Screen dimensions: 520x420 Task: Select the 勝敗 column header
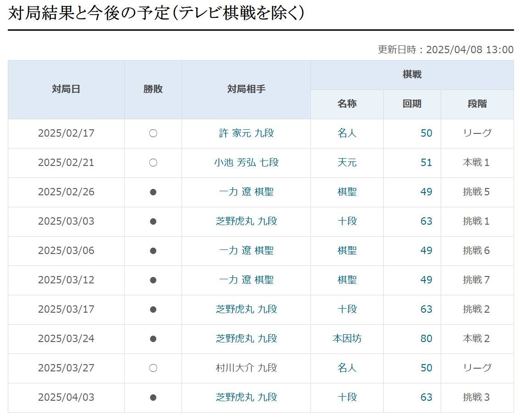pos(153,89)
